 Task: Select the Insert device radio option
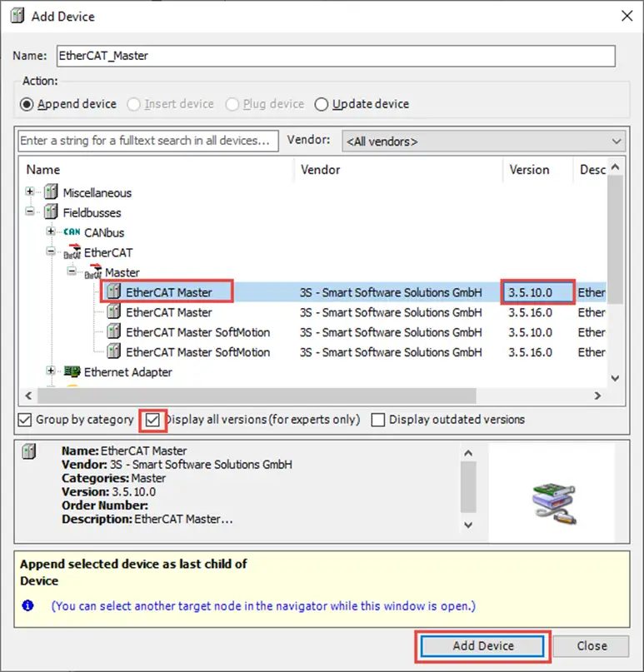coord(133,104)
